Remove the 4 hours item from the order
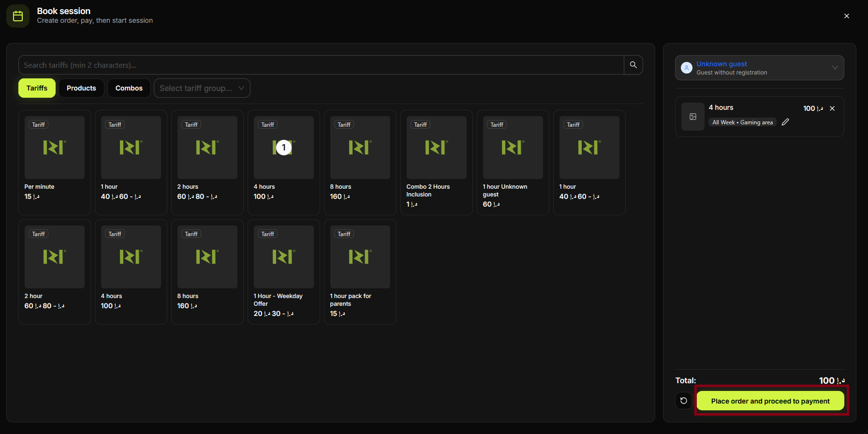868x434 pixels. pos(832,108)
